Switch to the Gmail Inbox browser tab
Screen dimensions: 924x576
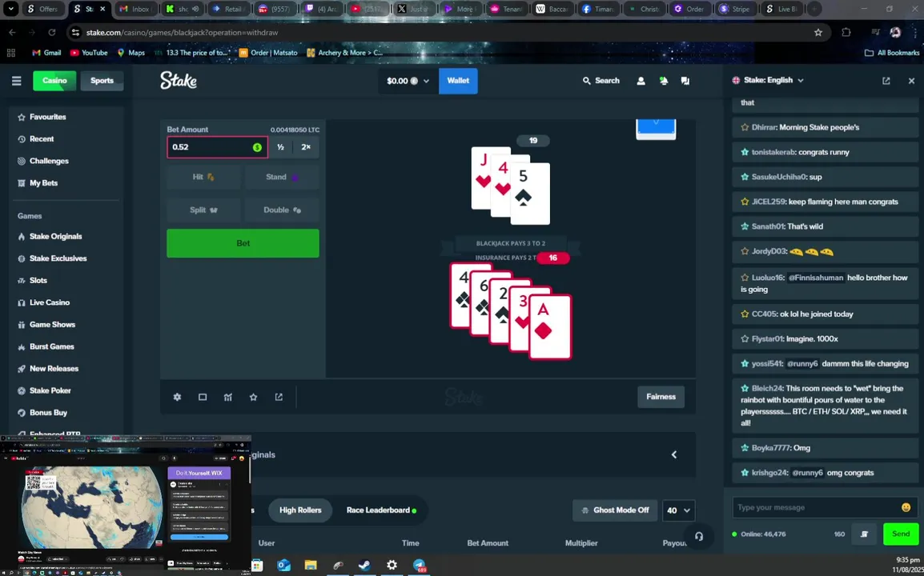(x=136, y=9)
